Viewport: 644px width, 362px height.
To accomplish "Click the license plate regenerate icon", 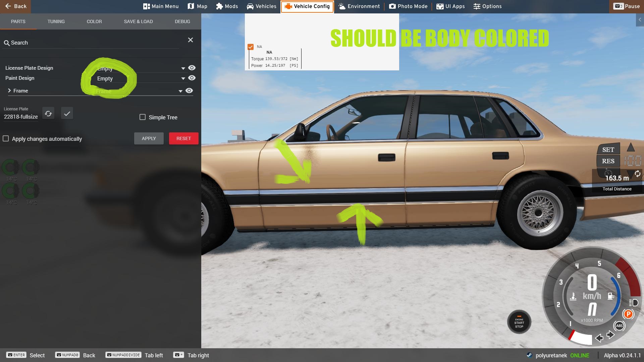I will [x=48, y=114].
